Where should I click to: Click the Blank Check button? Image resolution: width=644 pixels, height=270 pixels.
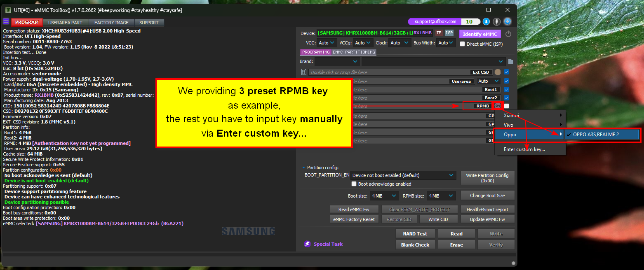tap(415, 245)
